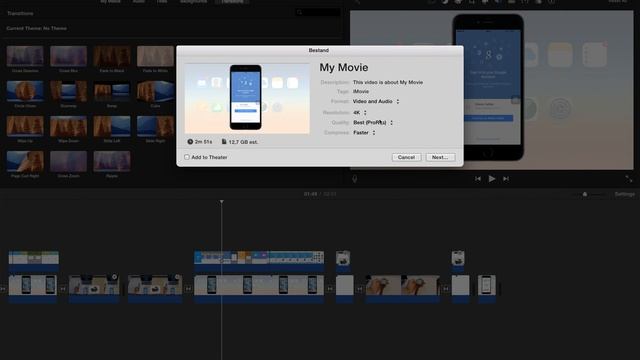Select the Cross Dissolve transition thumbnail
Screen dimensions: 640x360
pos(25,56)
